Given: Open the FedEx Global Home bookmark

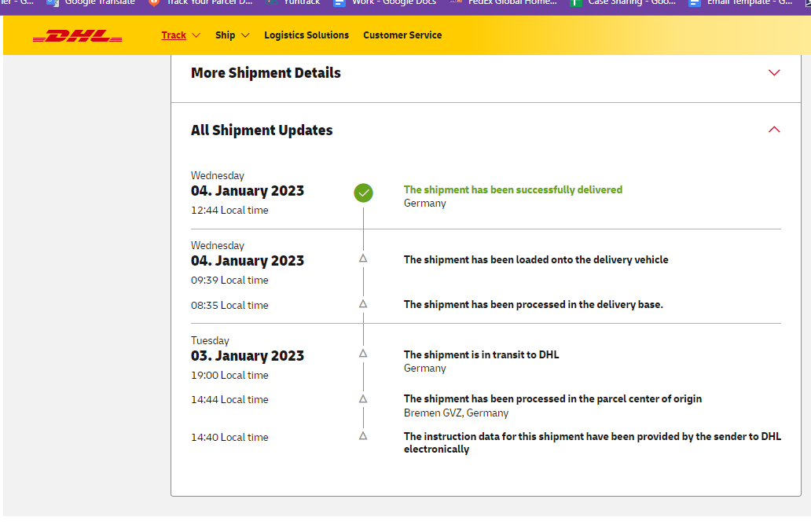Looking at the screenshot, I should [x=511, y=3].
